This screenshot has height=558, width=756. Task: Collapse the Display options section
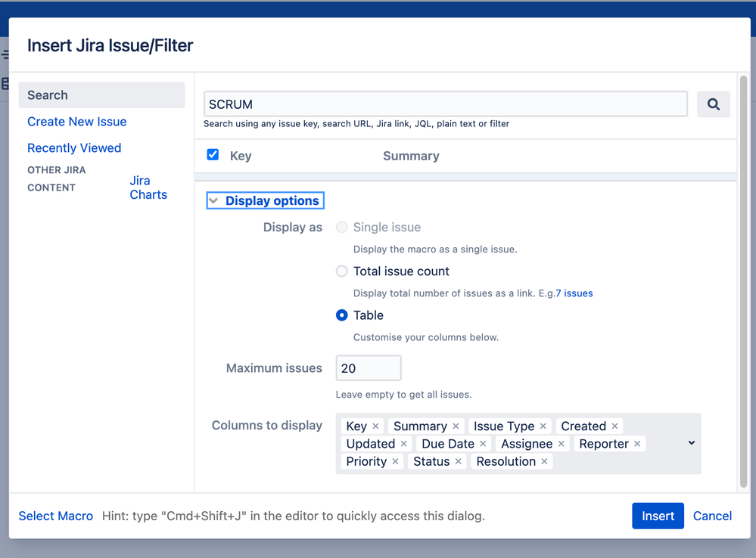265,200
